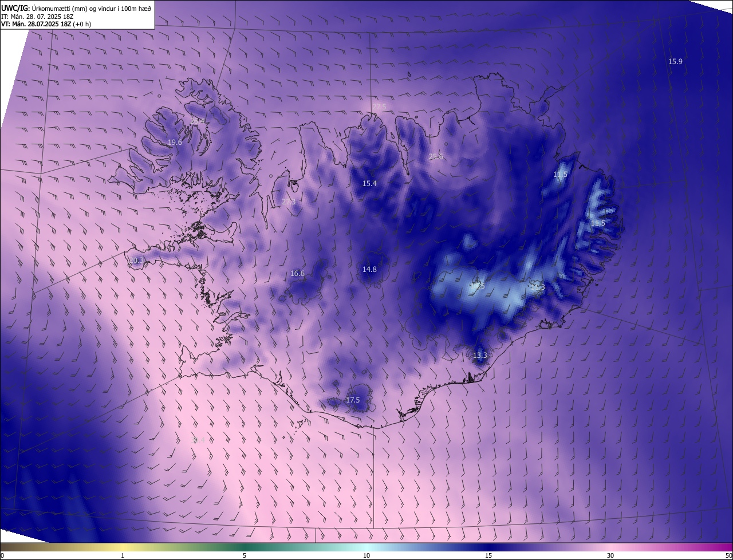733x560 pixels.
Task: Click the 17.5 value label
Action: (x=353, y=400)
